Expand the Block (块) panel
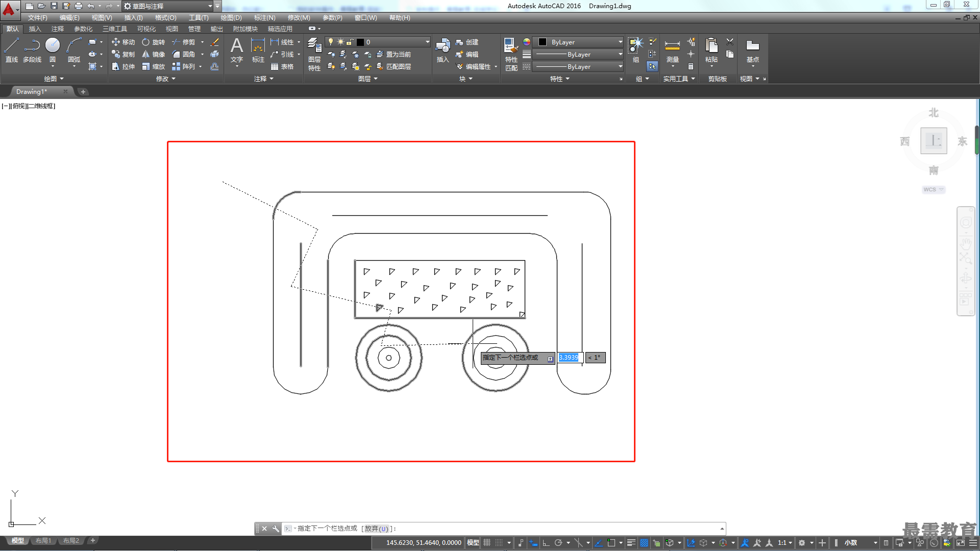This screenshot has height=551, width=980. 465,79
